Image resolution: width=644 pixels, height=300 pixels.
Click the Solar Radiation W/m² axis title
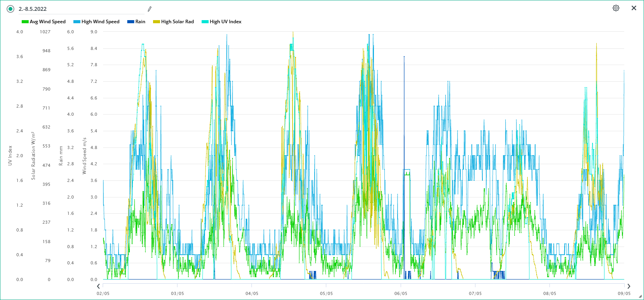click(x=33, y=156)
